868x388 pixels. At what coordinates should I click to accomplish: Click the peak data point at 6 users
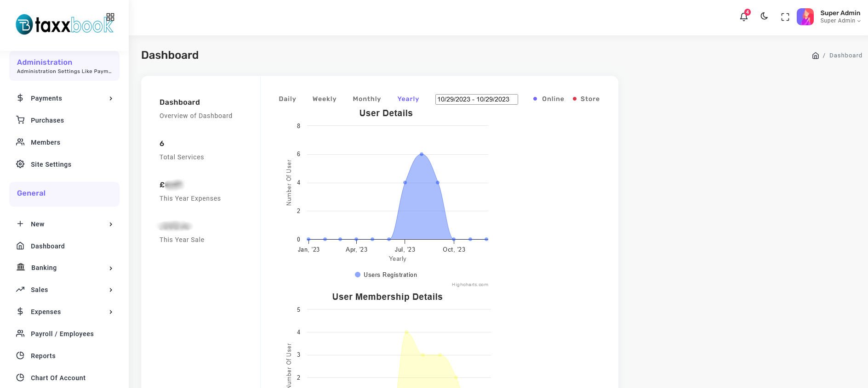click(x=422, y=154)
